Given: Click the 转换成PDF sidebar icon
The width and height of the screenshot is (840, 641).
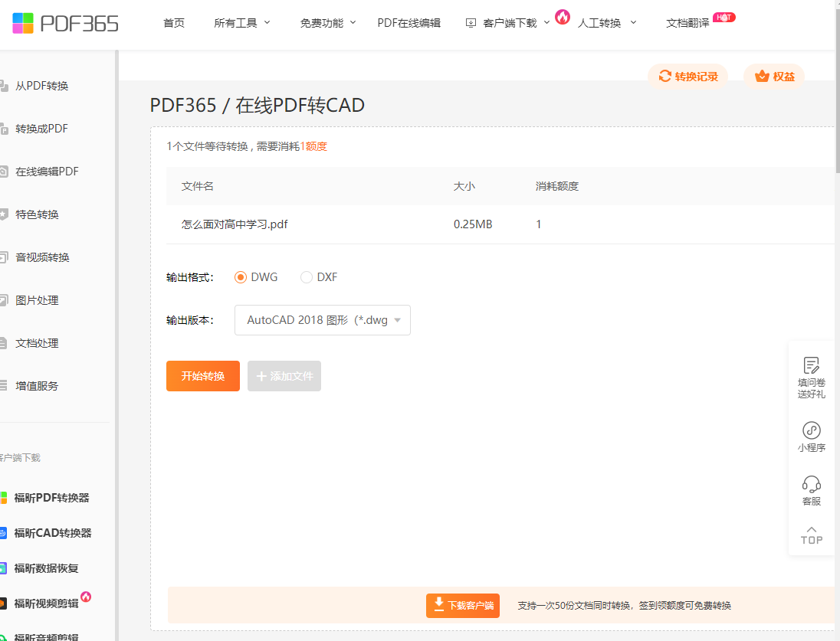Looking at the screenshot, I should click(3, 129).
